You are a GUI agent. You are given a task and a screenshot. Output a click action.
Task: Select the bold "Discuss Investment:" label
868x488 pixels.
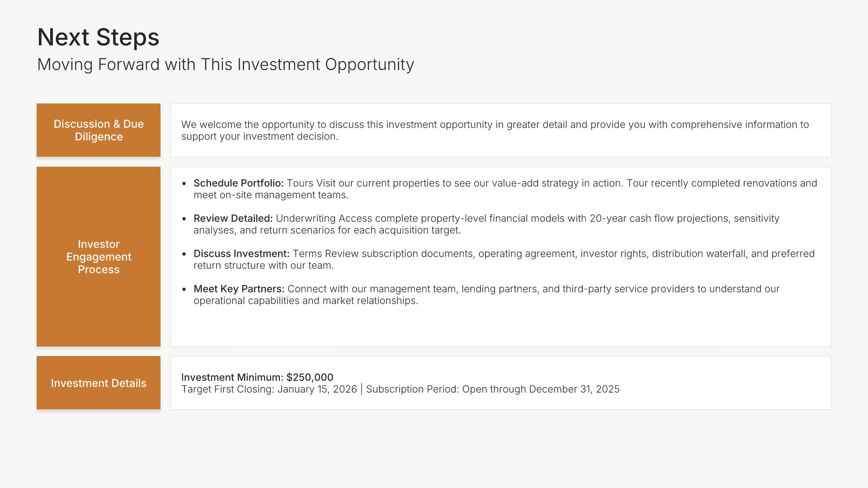pos(241,253)
